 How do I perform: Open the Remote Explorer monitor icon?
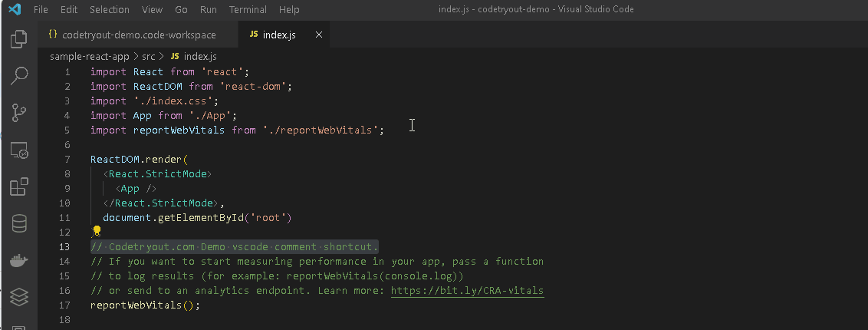pos(19,150)
